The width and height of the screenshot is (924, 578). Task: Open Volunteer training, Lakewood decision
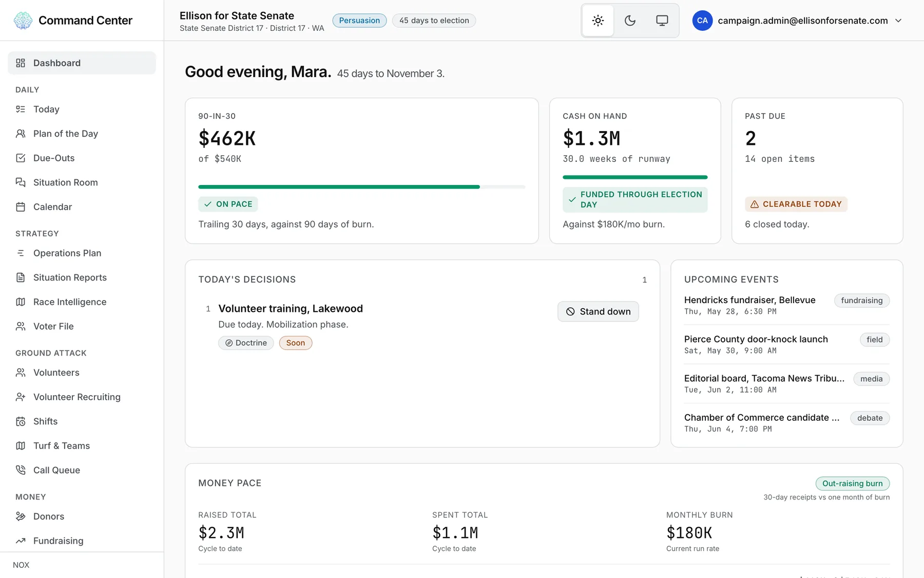click(291, 308)
